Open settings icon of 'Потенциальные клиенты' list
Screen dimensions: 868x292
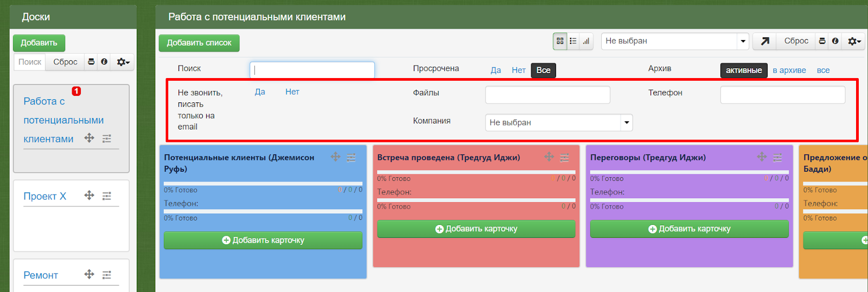click(x=352, y=158)
